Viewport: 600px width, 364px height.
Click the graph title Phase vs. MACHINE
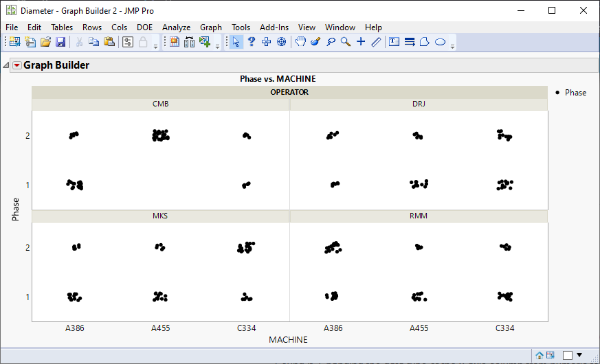click(278, 79)
